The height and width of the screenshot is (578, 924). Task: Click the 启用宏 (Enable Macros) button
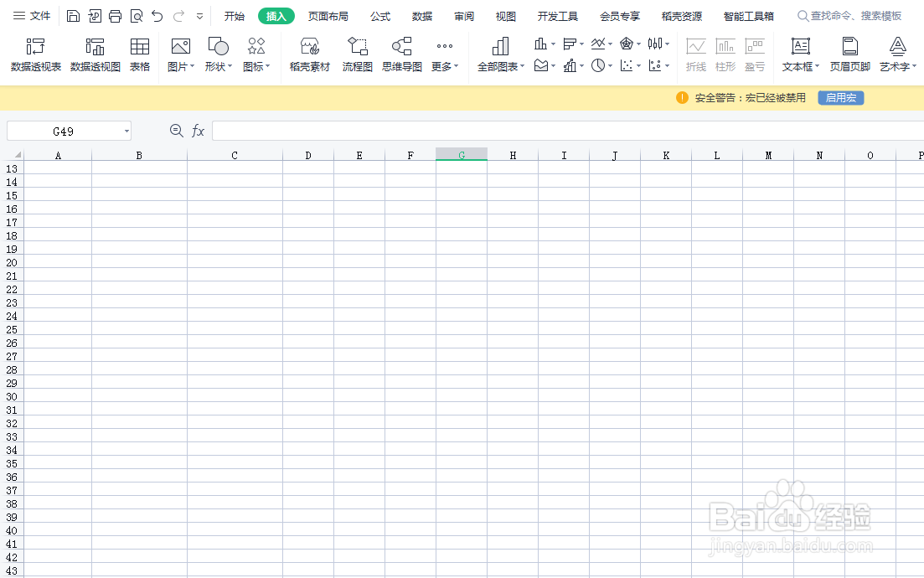point(840,97)
